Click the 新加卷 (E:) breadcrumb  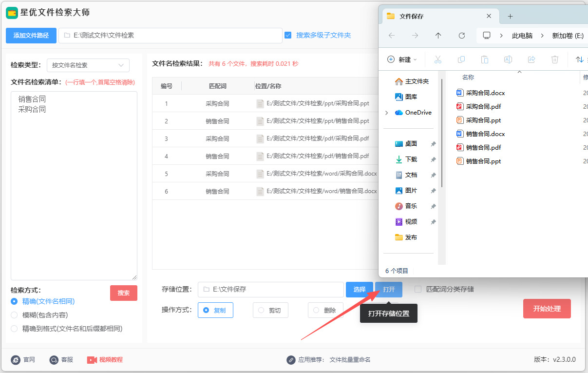[x=568, y=36]
